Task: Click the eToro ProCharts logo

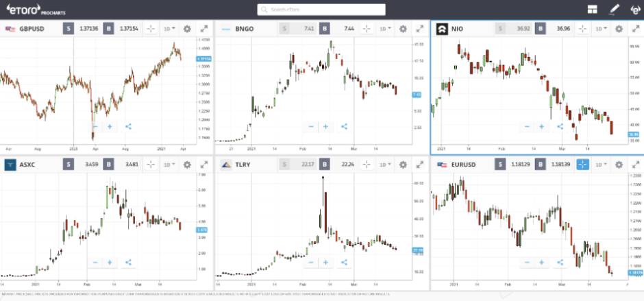Action: (36, 9)
